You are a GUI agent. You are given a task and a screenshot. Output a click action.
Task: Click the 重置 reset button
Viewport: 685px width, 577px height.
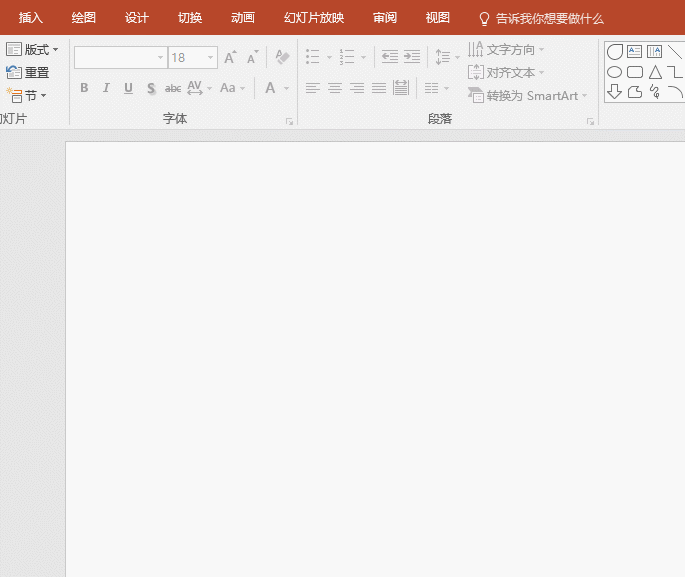[x=28, y=72]
